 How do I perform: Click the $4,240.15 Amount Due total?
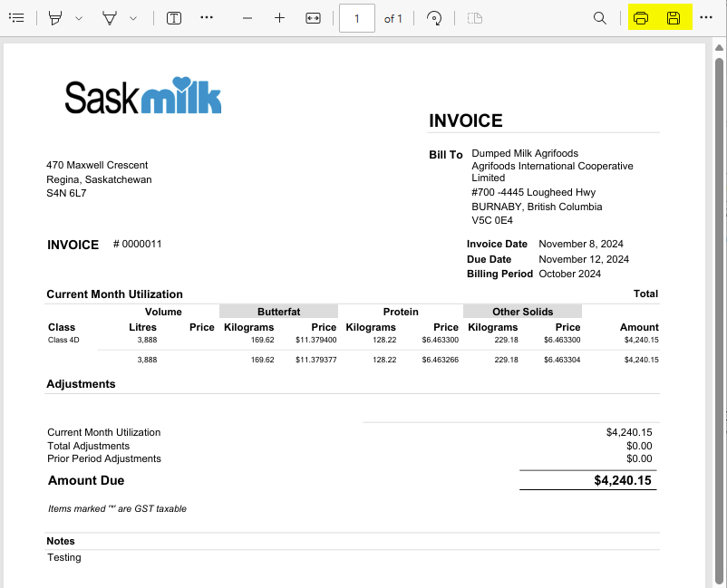point(623,480)
